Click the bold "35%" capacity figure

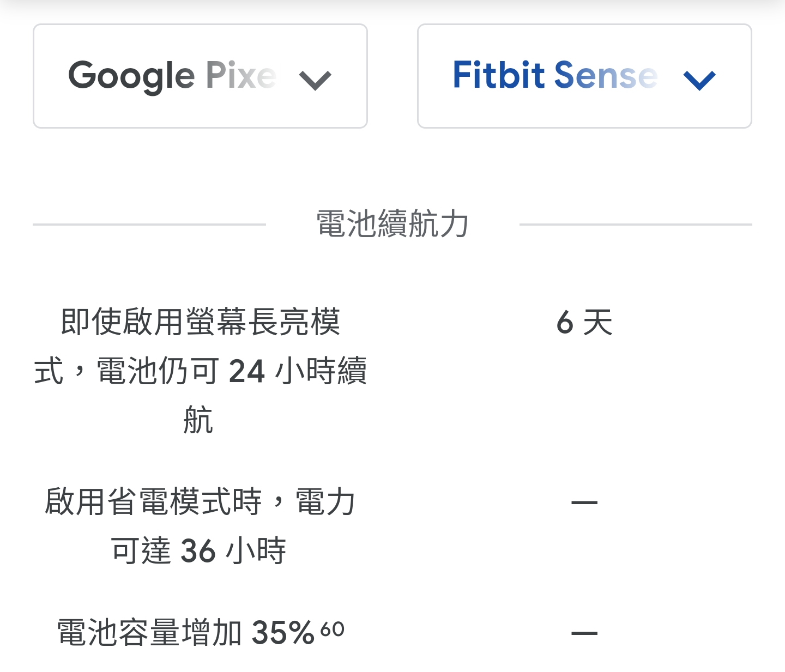coord(283,633)
